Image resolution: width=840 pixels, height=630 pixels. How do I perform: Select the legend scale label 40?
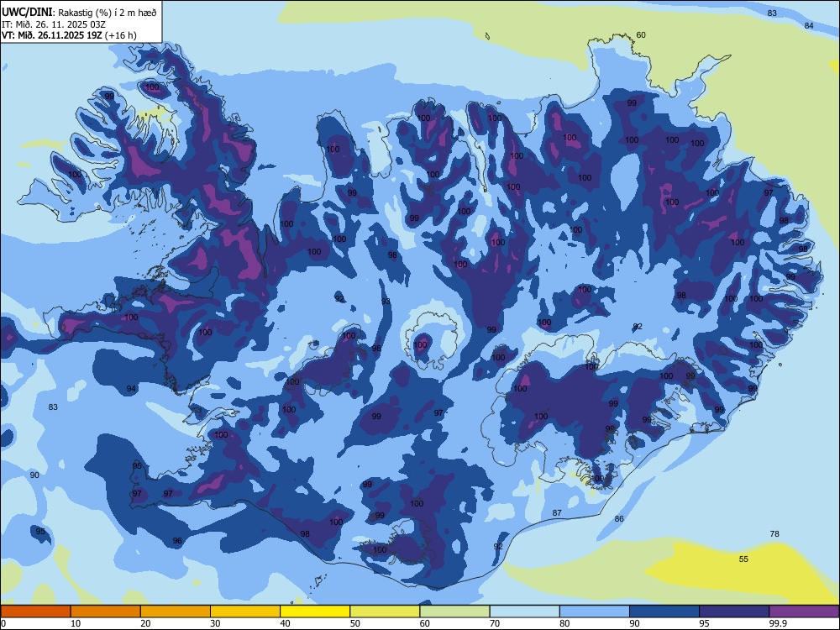[286, 623]
